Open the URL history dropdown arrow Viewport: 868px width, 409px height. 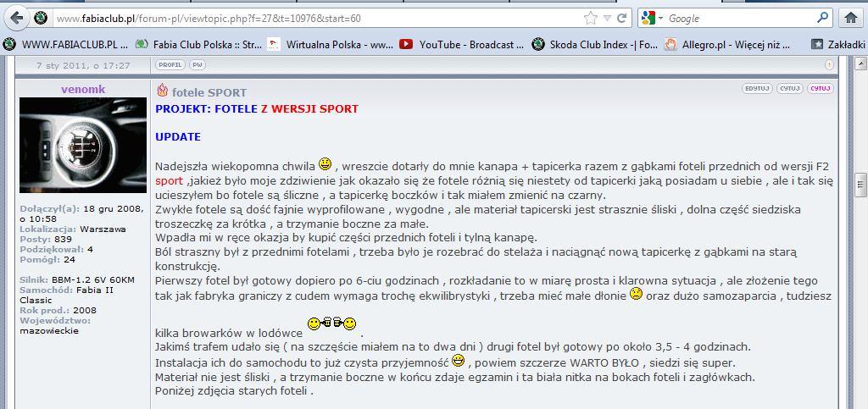pos(607,19)
